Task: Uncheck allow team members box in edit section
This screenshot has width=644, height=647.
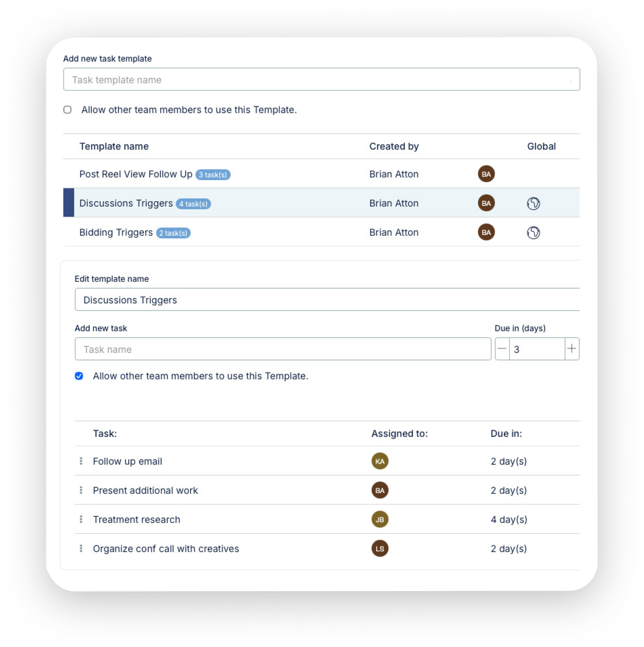Action: 79,376
